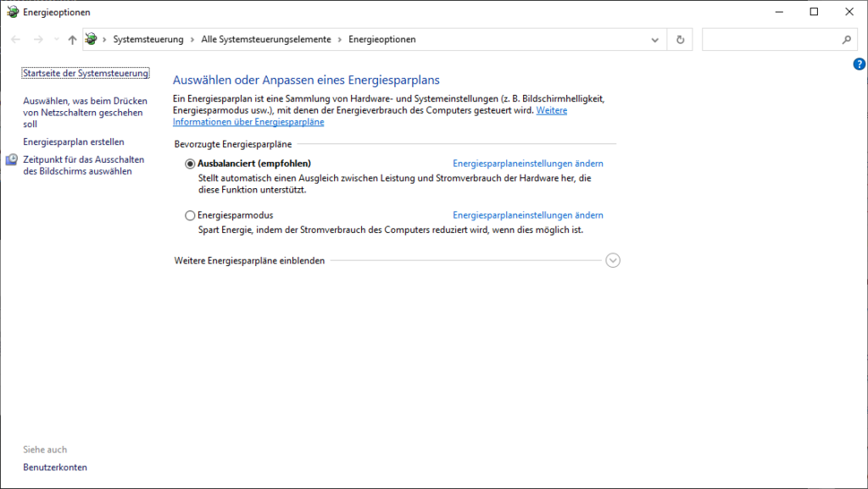The image size is (868, 489).
Task: Click the forward navigation arrow
Action: point(38,39)
